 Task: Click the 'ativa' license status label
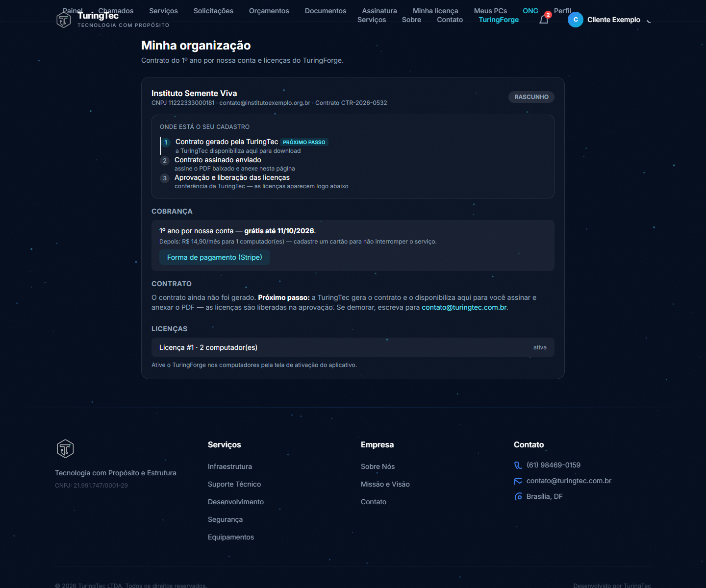(540, 347)
